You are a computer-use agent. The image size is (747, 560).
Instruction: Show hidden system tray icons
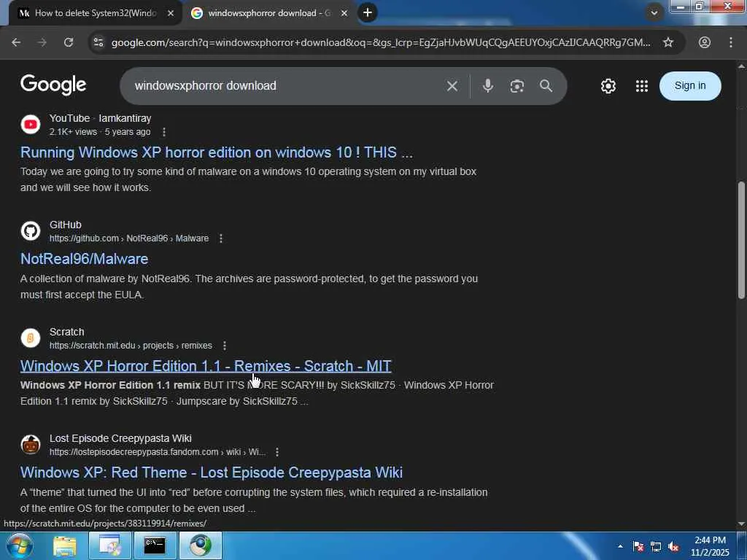click(x=620, y=546)
